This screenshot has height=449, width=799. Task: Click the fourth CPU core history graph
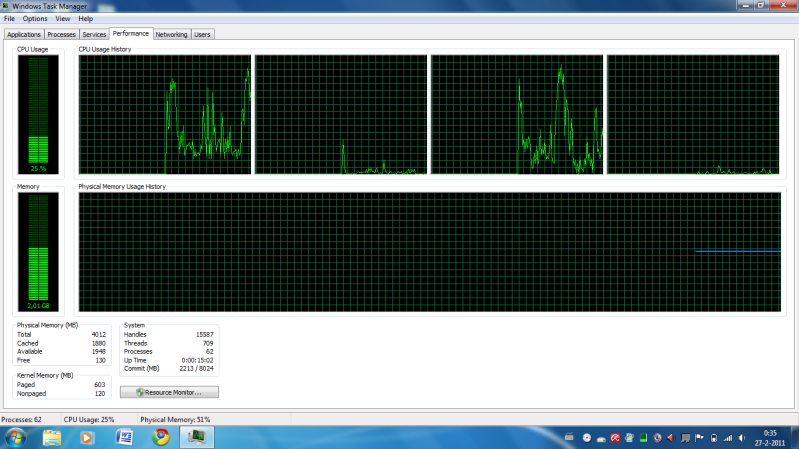point(693,115)
